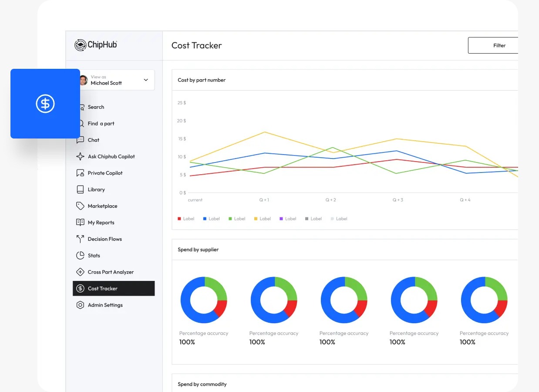Open the My Reports menu item

point(101,223)
